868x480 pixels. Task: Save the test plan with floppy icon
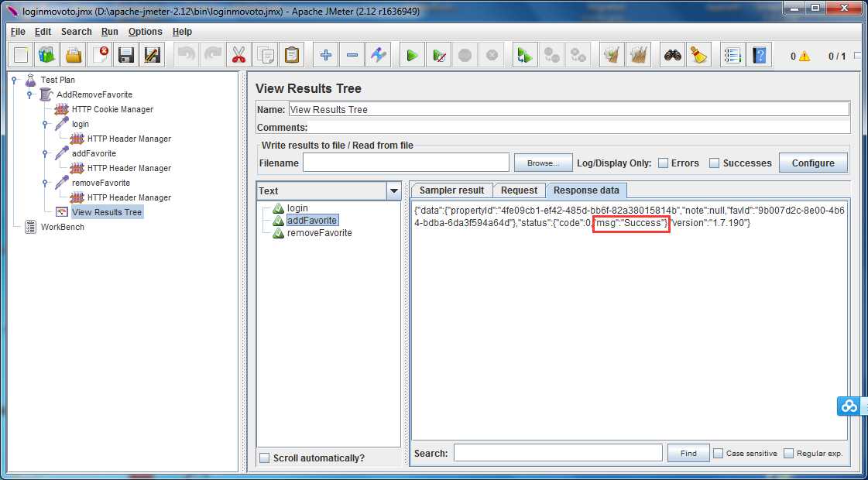(x=126, y=56)
